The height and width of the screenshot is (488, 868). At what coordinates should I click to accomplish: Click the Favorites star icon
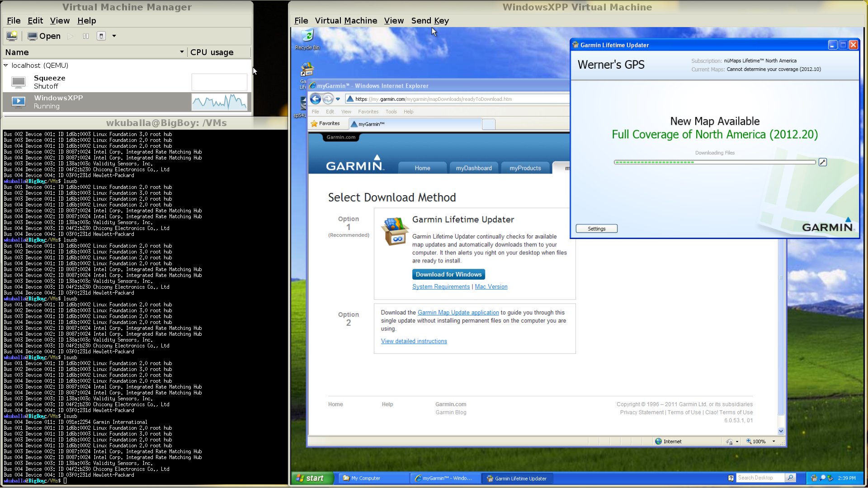(x=314, y=123)
